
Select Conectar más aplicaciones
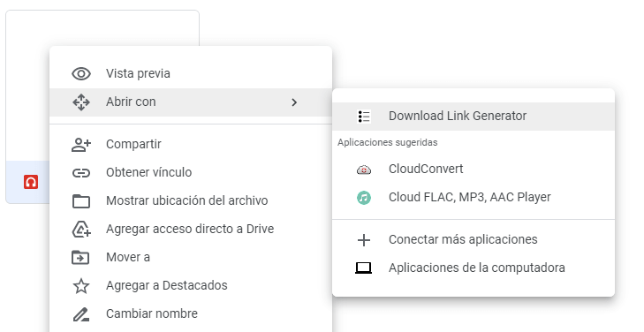[x=474, y=240]
